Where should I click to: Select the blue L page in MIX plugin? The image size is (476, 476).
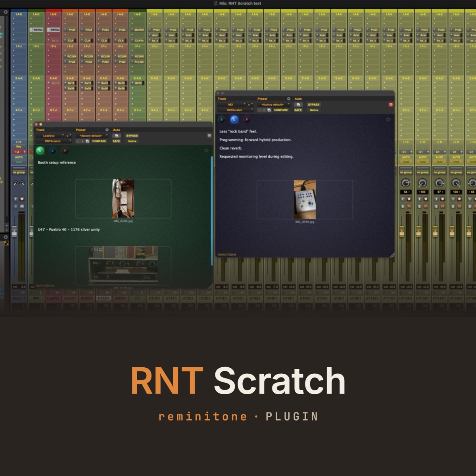pyautogui.click(x=234, y=119)
